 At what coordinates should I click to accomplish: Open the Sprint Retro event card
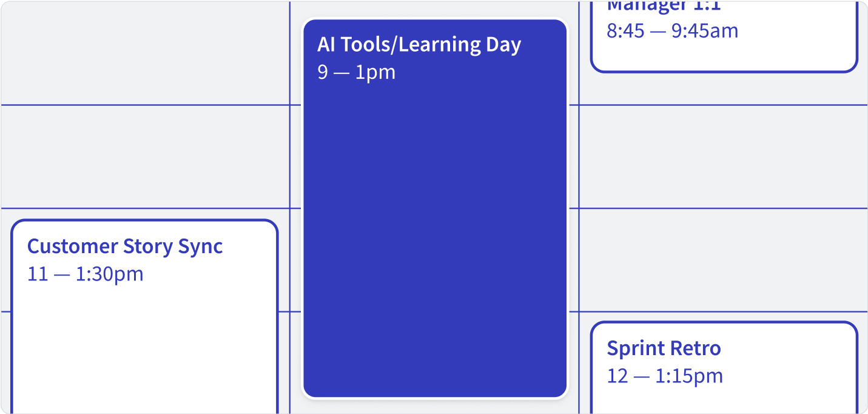click(x=724, y=367)
